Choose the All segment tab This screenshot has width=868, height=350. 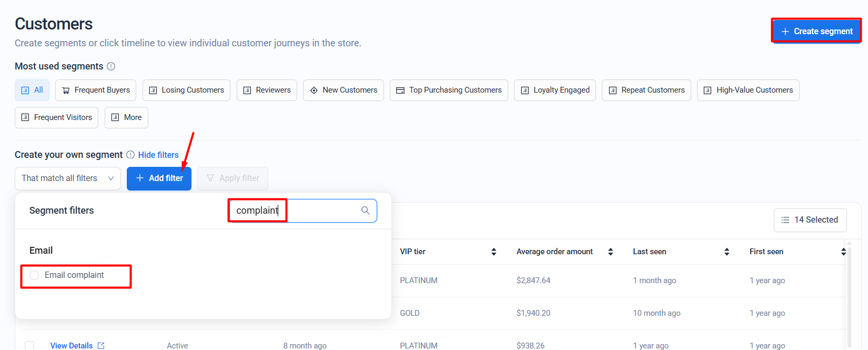coord(32,90)
